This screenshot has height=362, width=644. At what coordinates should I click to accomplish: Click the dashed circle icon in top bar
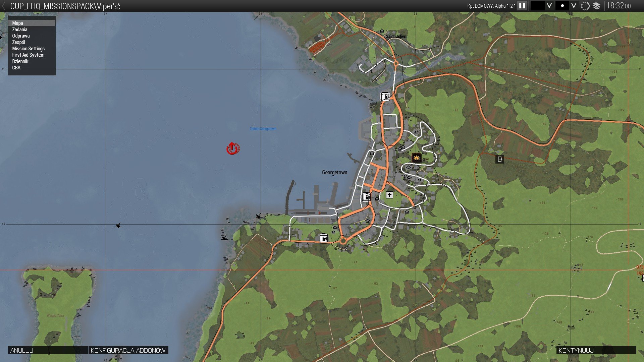[585, 6]
